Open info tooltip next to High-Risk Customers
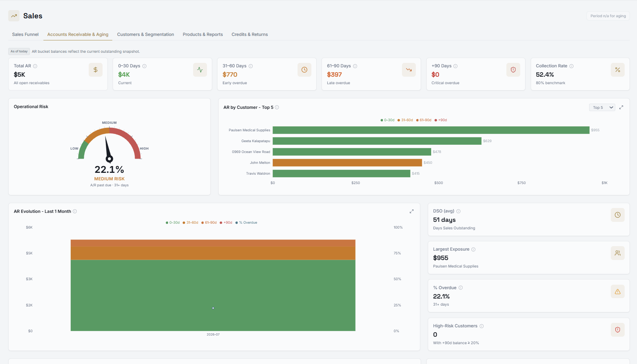This screenshot has height=364, width=637. tap(482, 326)
